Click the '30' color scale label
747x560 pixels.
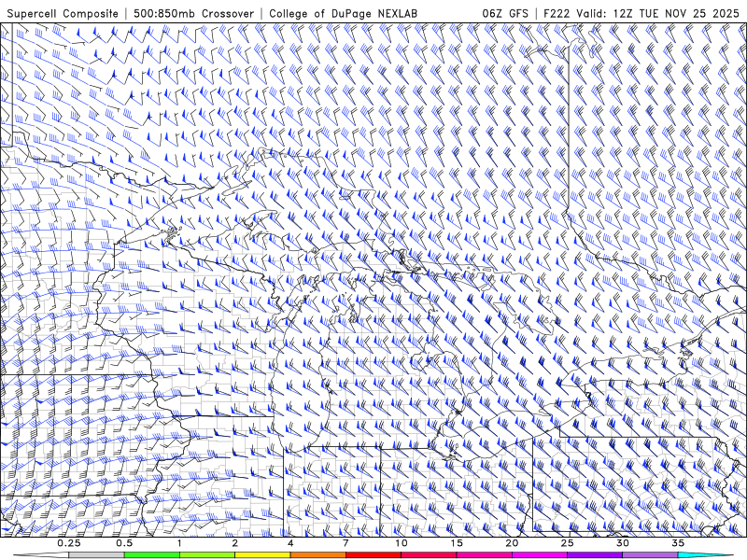[622, 543]
